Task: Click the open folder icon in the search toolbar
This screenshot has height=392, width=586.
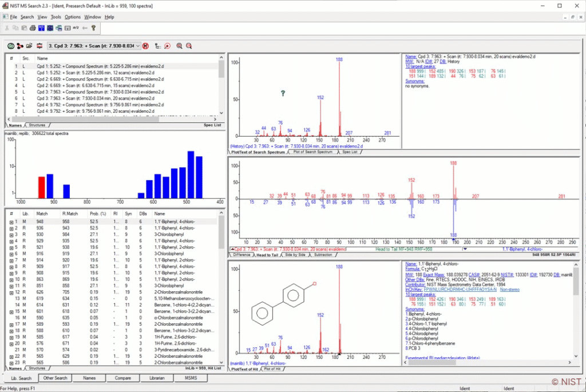Action: click(29, 46)
